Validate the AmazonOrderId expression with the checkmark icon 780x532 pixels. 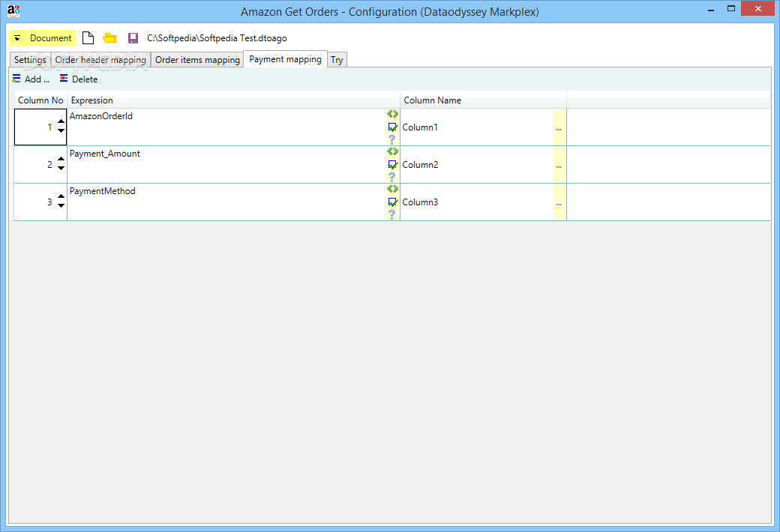(x=392, y=127)
